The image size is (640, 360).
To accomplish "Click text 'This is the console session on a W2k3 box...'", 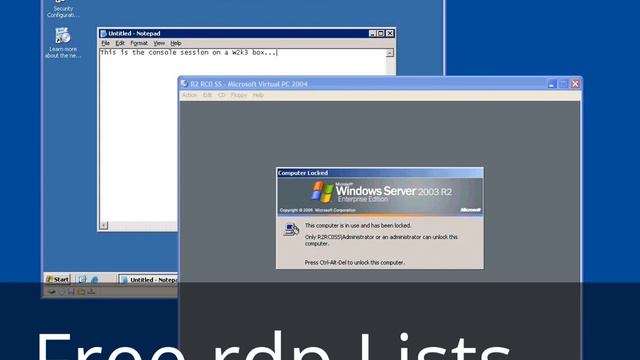I will (x=188, y=52).
